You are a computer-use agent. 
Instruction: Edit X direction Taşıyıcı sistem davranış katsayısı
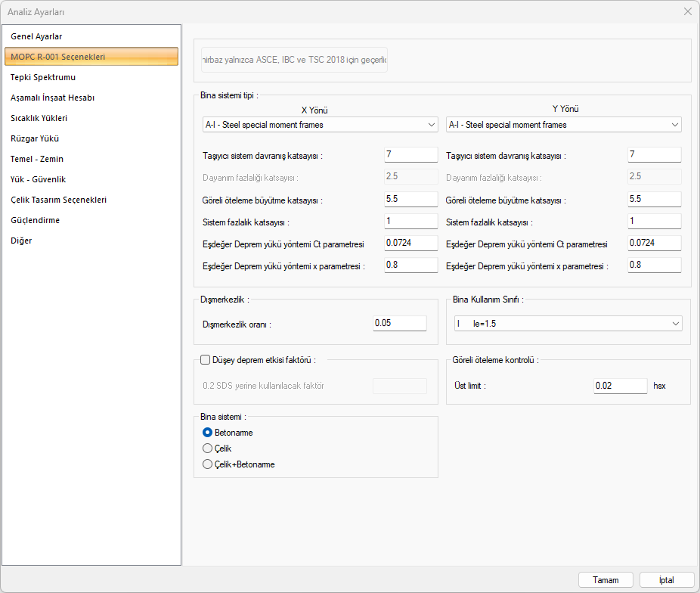410,155
